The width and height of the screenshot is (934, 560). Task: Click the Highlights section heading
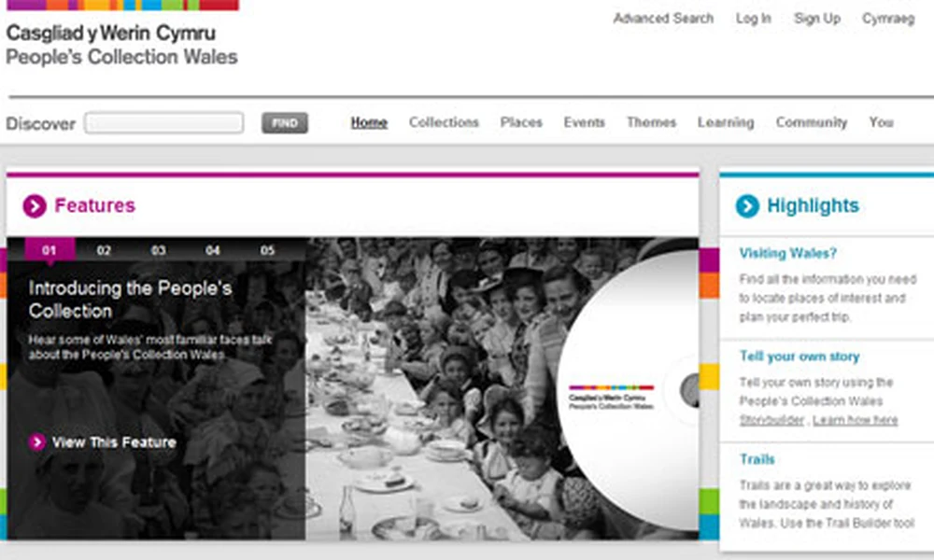(813, 205)
